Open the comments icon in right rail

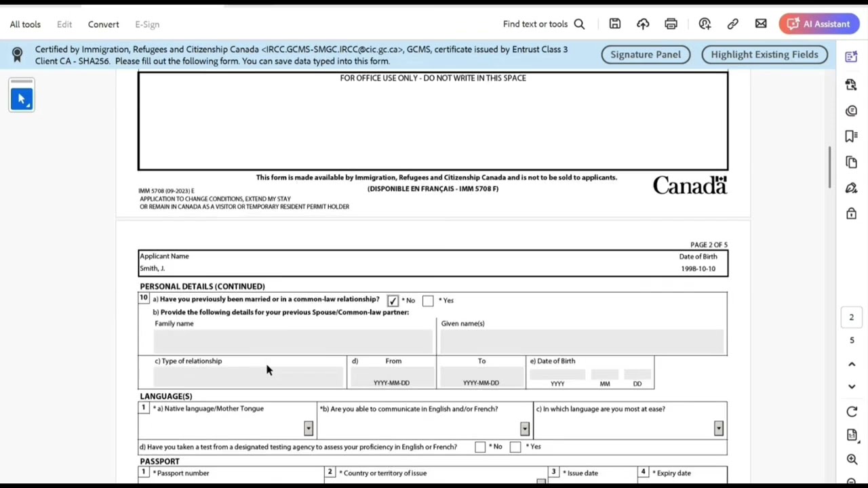pos(852,110)
